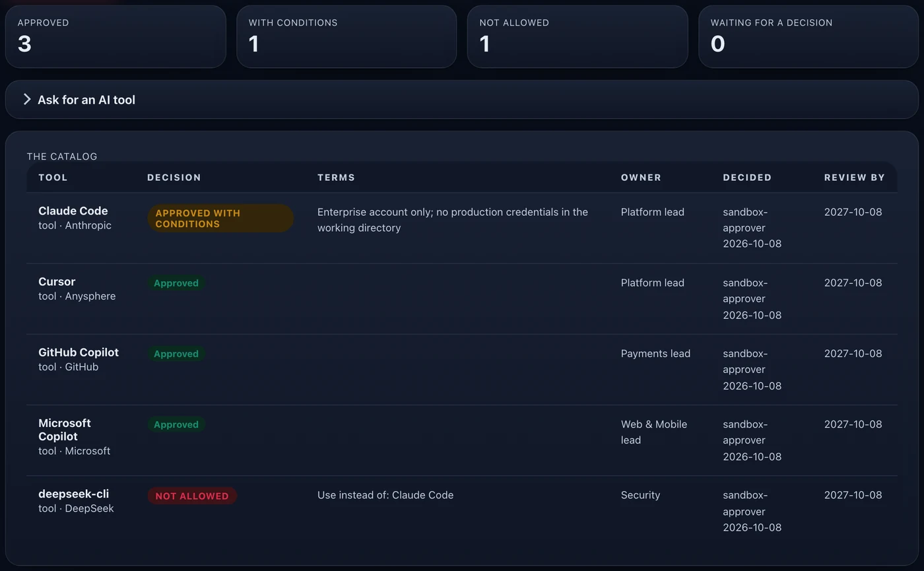924x571 pixels.
Task: Select the Claude Code tool name
Action: coord(73,211)
